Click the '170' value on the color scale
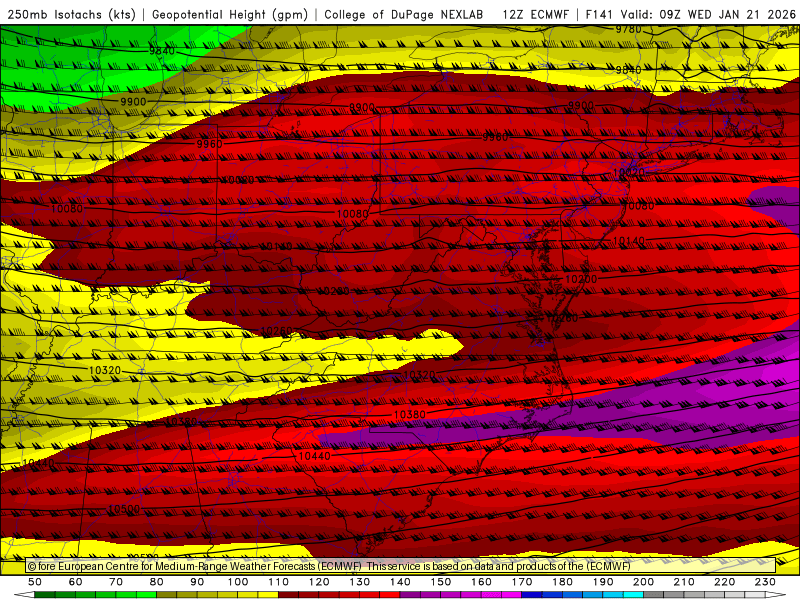Viewport: 800px width, 600px height. (x=522, y=582)
